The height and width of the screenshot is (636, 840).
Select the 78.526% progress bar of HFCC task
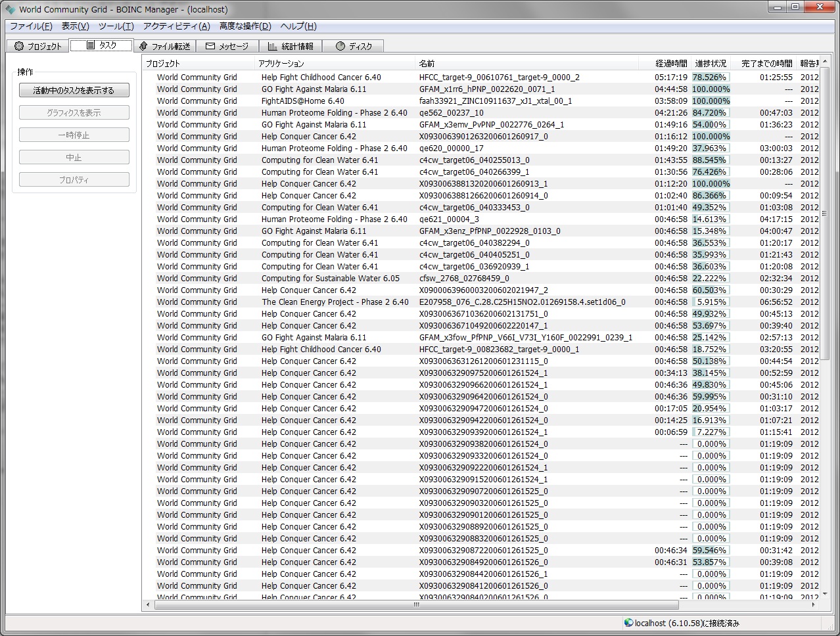click(x=711, y=78)
